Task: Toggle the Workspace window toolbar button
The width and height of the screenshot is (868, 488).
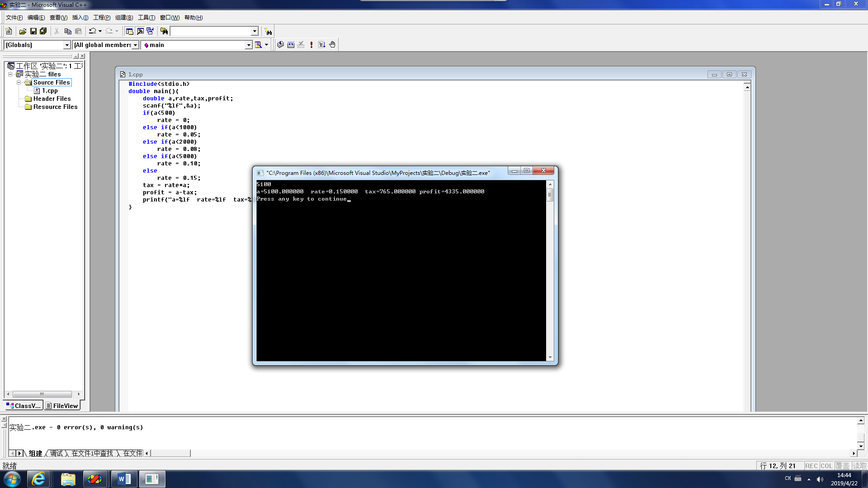Action: [129, 31]
